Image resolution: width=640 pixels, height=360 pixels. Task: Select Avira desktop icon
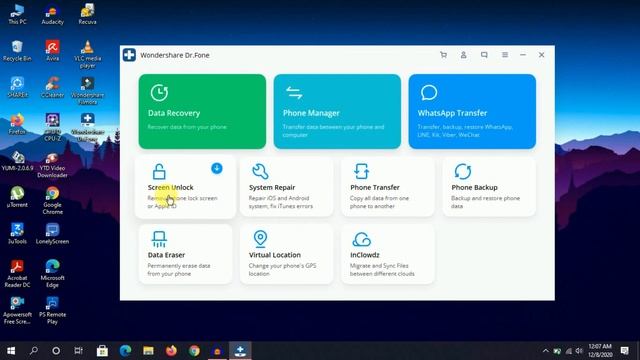pos(52,51)
